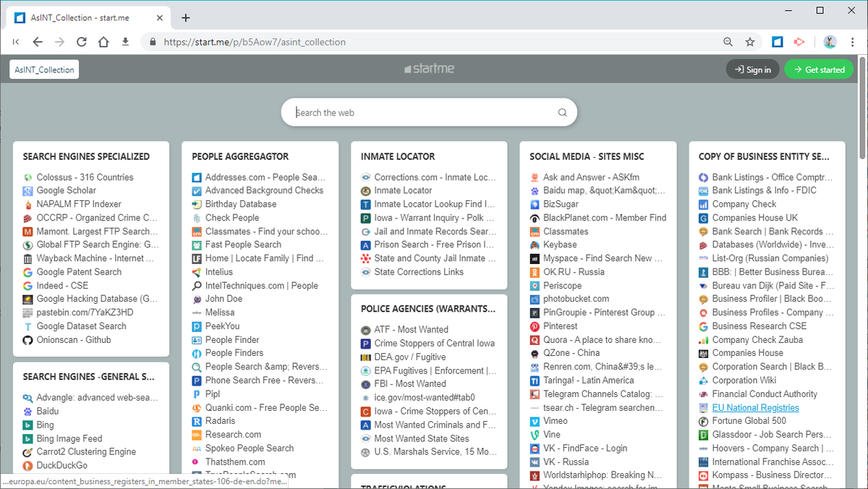The width and height of the screenshot is (868, 489).
Task: Open Financial Conduct Authority link
Action: pyautogui.click(x=765, y=394)
